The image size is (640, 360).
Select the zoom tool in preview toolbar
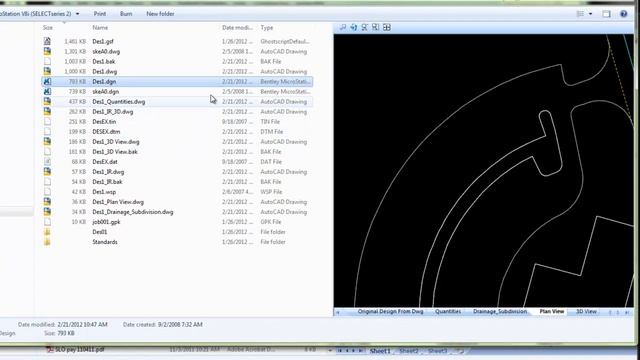tap(343, 27)
